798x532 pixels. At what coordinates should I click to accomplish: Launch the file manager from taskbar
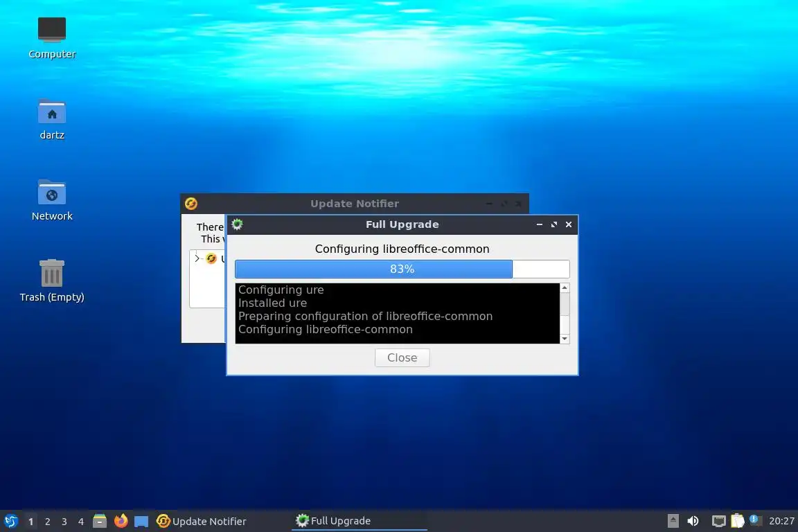[100, 521]
